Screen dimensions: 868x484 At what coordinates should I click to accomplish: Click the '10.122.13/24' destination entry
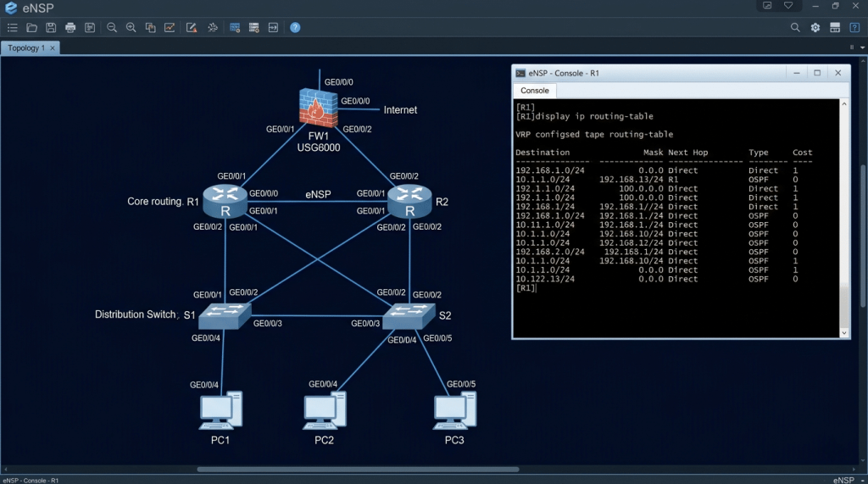545,279
